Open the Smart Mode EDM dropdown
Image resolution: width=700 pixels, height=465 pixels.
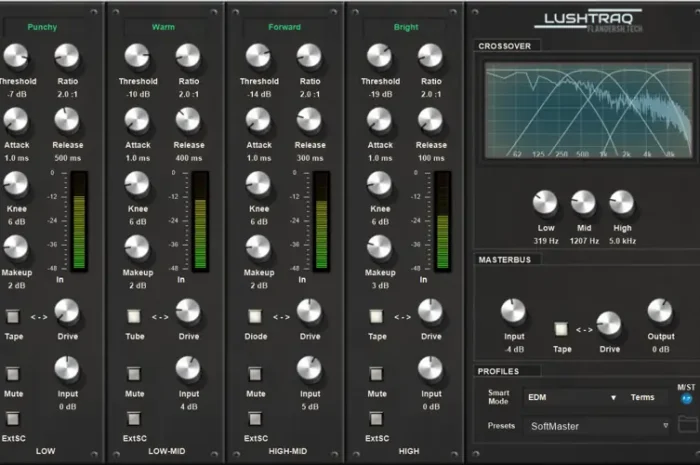point(572,397)
